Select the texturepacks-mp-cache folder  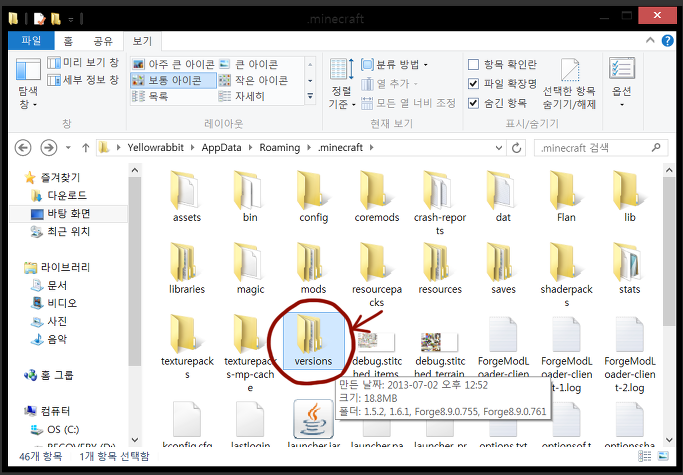click(x=250, y=353)
